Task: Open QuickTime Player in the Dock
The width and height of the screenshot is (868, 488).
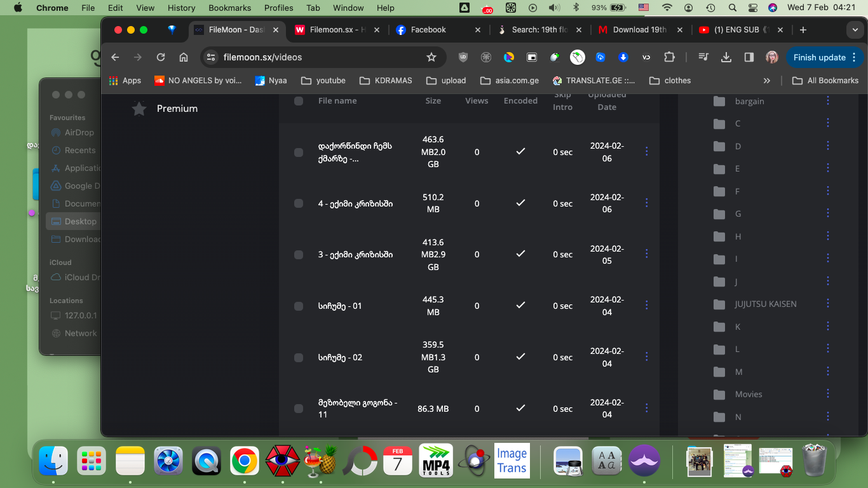Action: pos(207,461)
